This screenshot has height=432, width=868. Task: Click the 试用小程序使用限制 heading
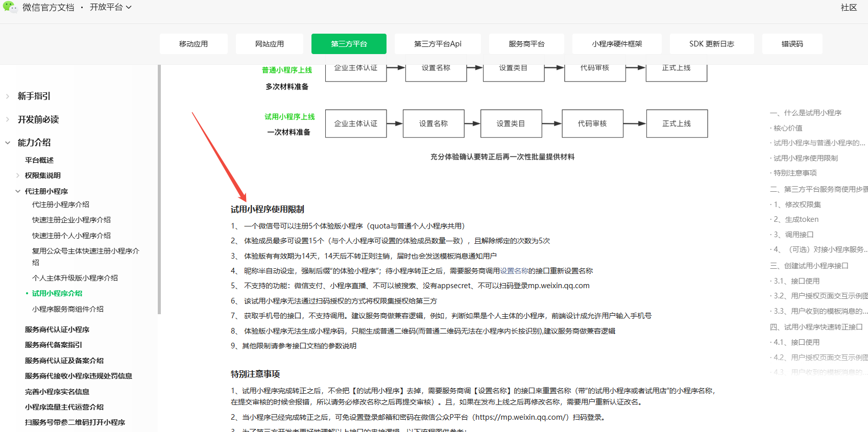point(268,209)
